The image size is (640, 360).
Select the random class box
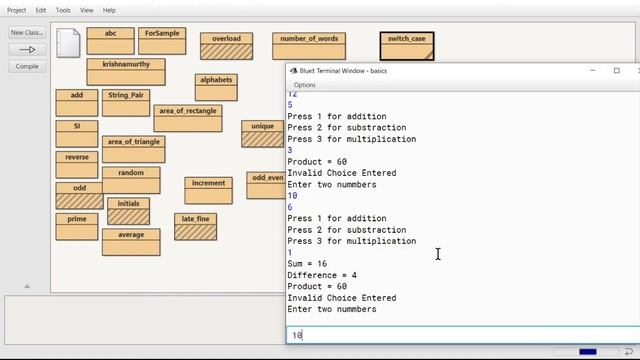(x=131, y=180)
